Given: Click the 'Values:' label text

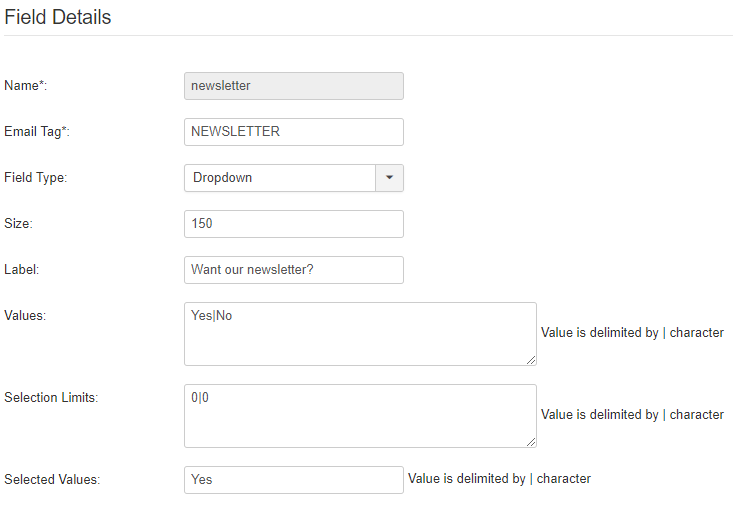Looking at the screenshot, I should pos(26,315).
